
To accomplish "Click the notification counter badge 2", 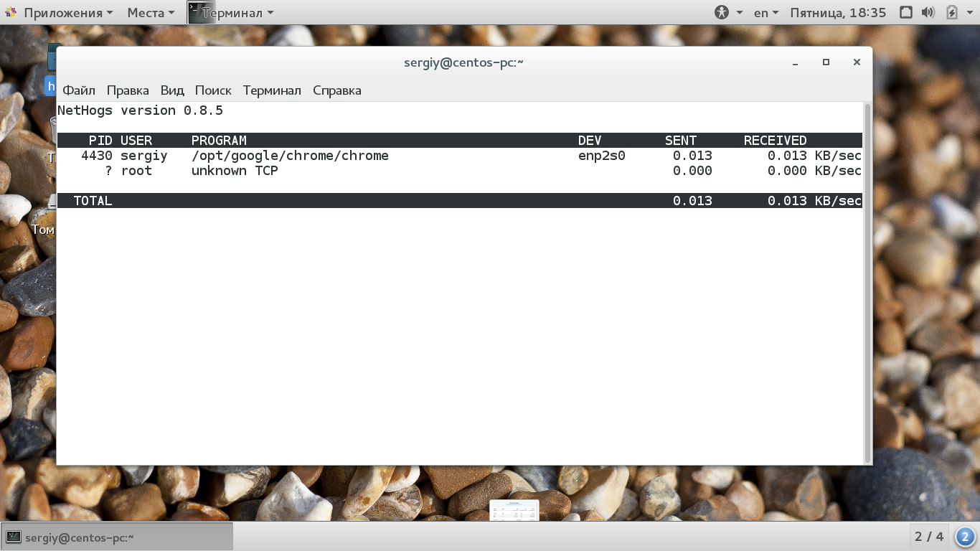I will coord(965,537).
